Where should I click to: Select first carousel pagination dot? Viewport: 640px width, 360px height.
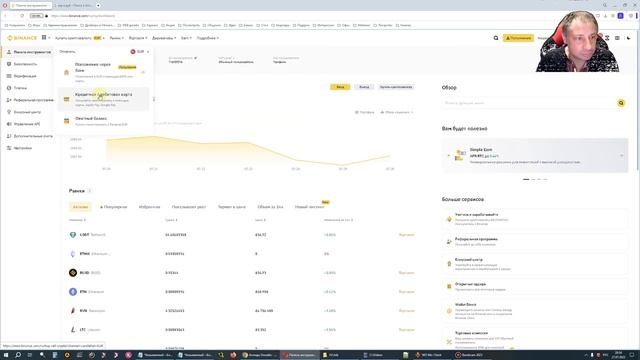526,179
